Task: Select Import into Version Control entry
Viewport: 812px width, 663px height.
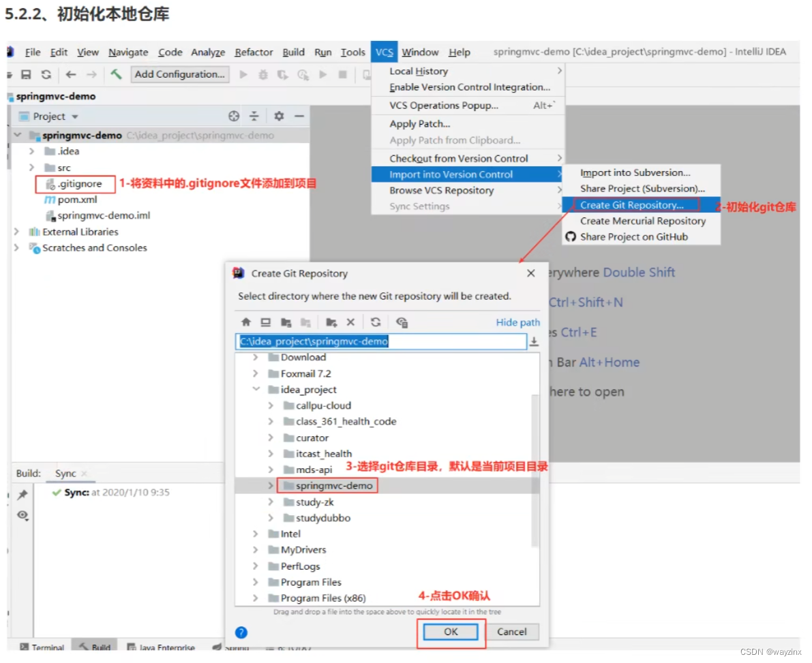Action: [468, 174]
